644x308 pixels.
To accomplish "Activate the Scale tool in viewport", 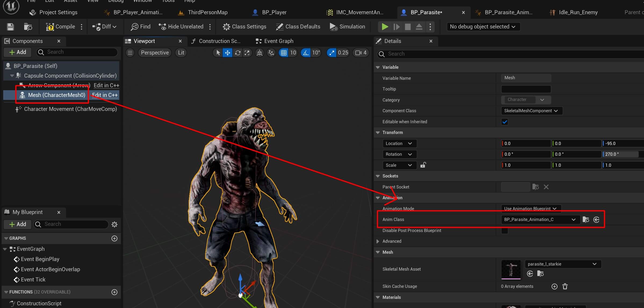I will (x=247, y=53).
